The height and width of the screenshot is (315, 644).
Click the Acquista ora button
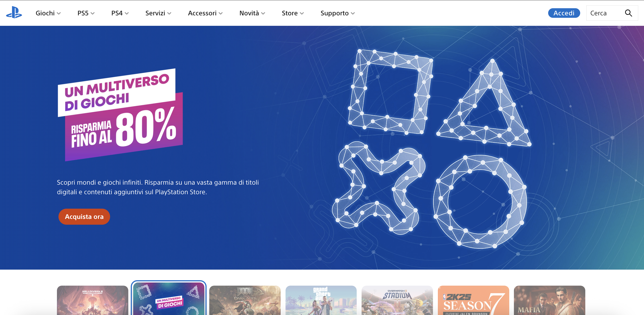click(x=84, y=216)
